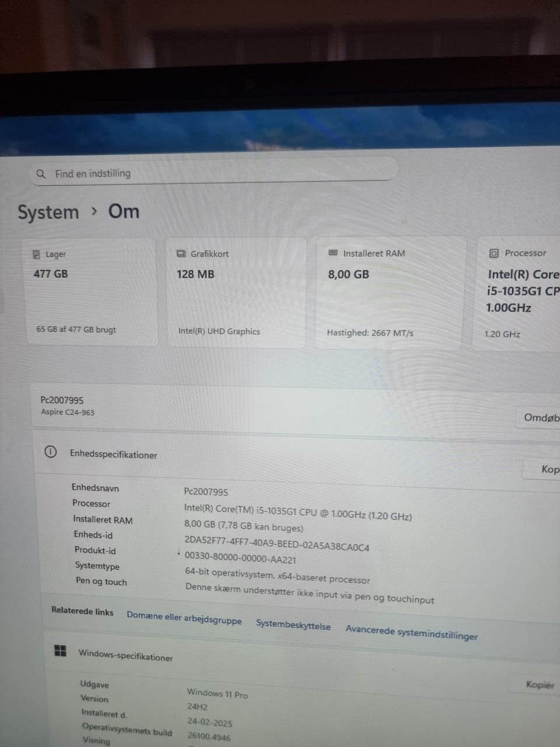The height and width of the screenshot is (747, 560).
Task: Click the search magnifier icon
Action: [41, 174]
